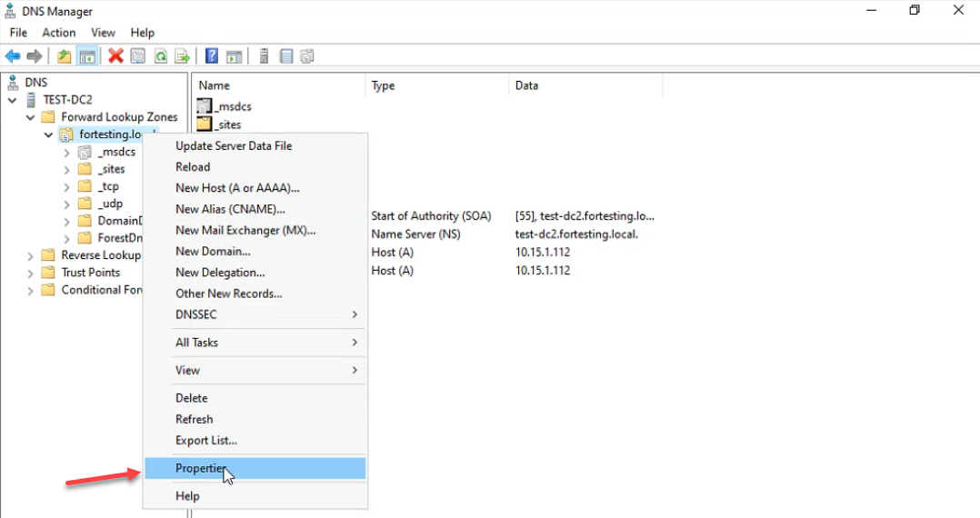Choose New Mail Exchanger (MX)...
This screenshot has width=980, height=518.
[x=255, y=230]
